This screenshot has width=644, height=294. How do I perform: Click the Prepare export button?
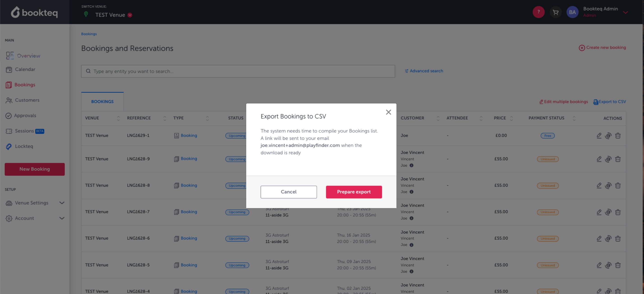pos(354,192)
